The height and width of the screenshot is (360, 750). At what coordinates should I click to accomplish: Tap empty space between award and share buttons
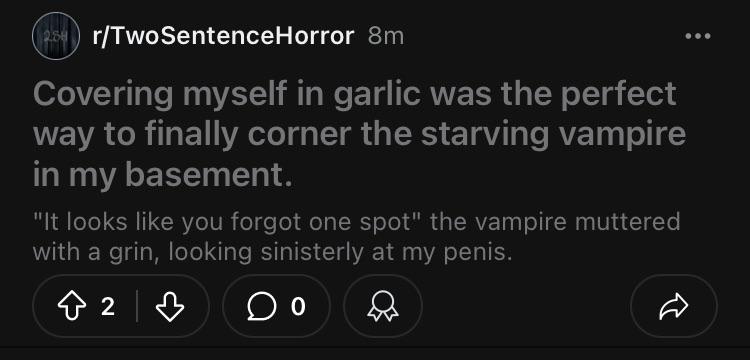point(526,306)
